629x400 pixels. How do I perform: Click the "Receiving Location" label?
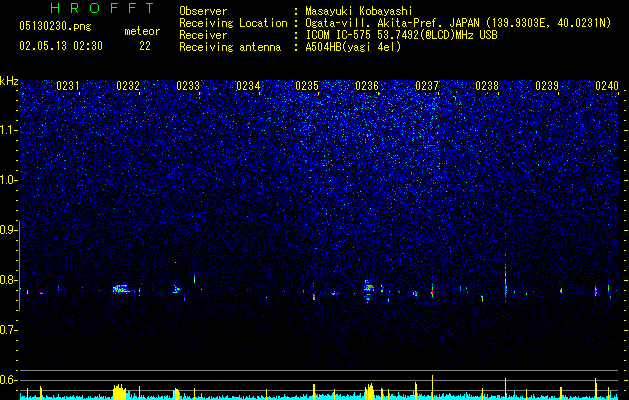[x=233, y=24]
